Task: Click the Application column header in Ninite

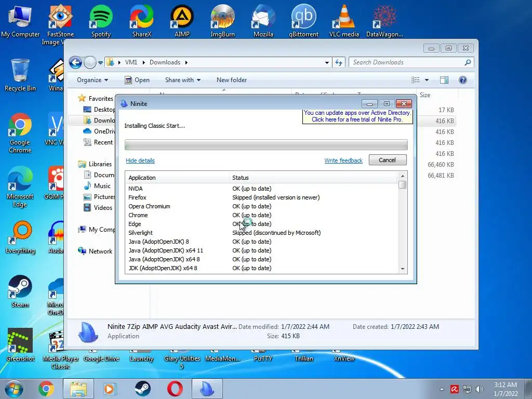Action: tap(177, 178)
